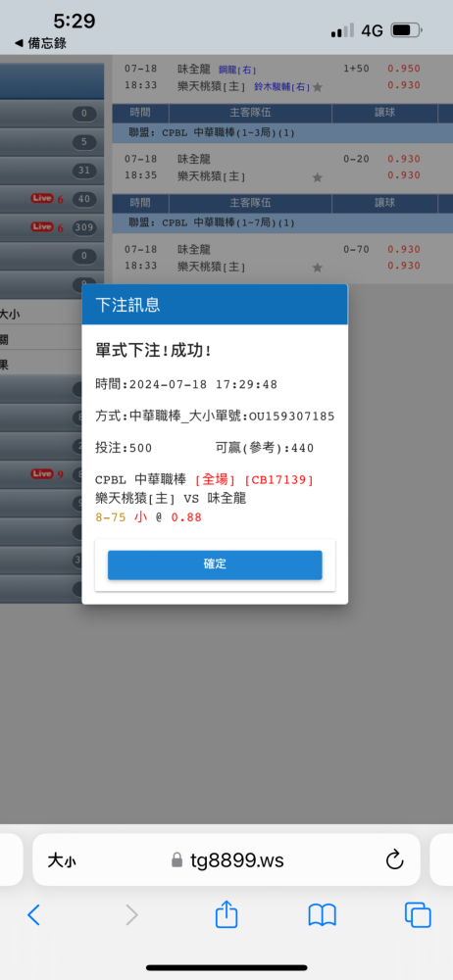This screenshot has width=453, height=980.
Task: Expand 聯盟 CPBL 中華職棒(1~7局) league header
Action: (x=282, y=222)
